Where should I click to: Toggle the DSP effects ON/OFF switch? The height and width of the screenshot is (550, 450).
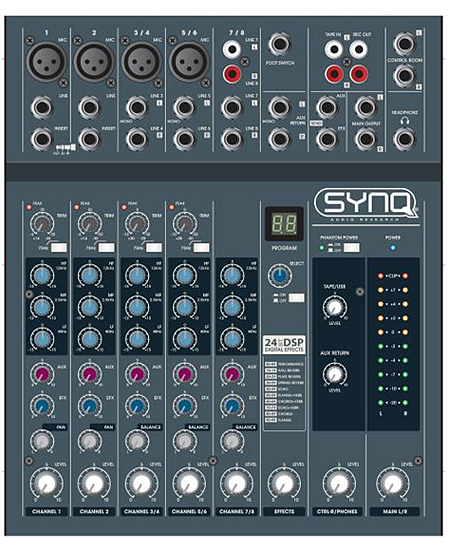297,298
